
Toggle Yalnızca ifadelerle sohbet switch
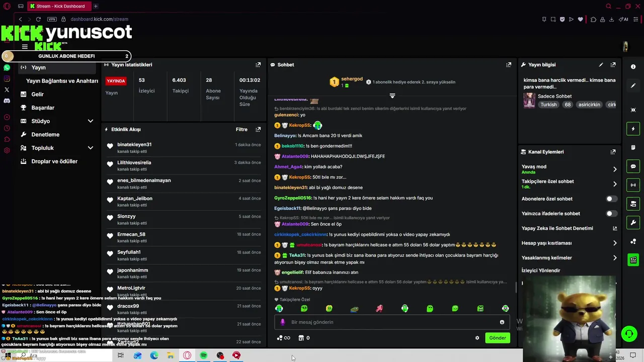pyautogui.click(x=611, y=214)
